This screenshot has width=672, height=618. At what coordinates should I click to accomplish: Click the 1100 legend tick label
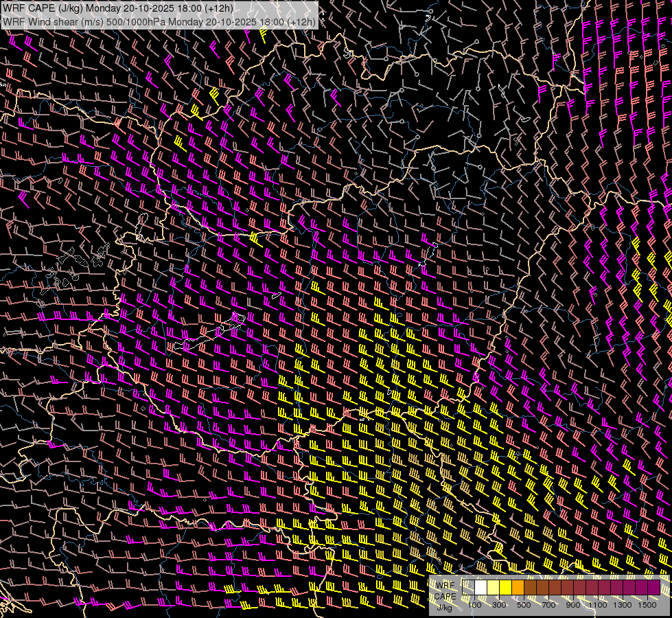[597, 605]
